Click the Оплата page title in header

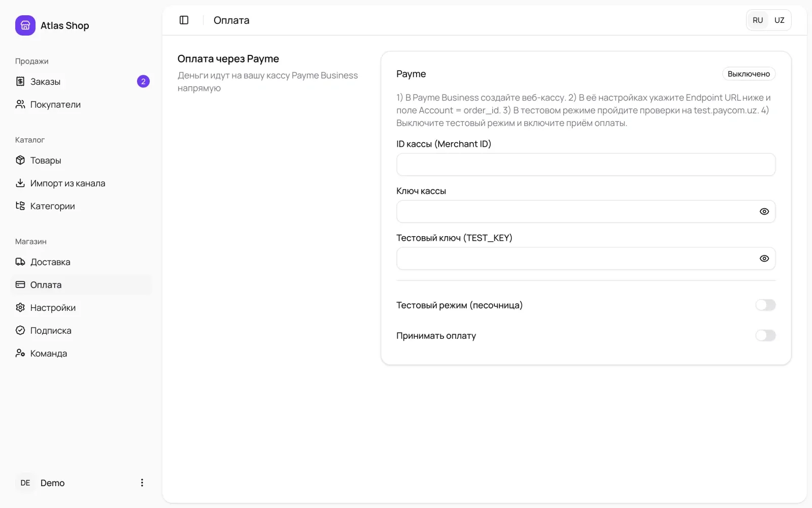tap(231, 20)
